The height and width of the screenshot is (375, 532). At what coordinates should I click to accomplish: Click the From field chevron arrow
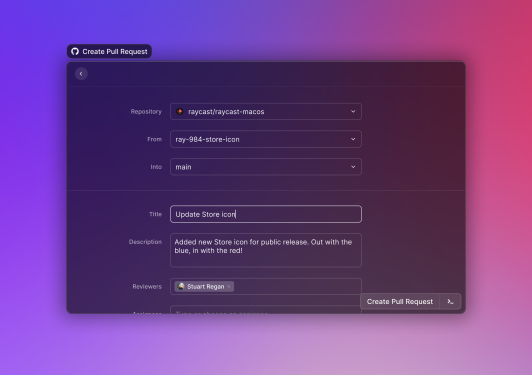353,139
